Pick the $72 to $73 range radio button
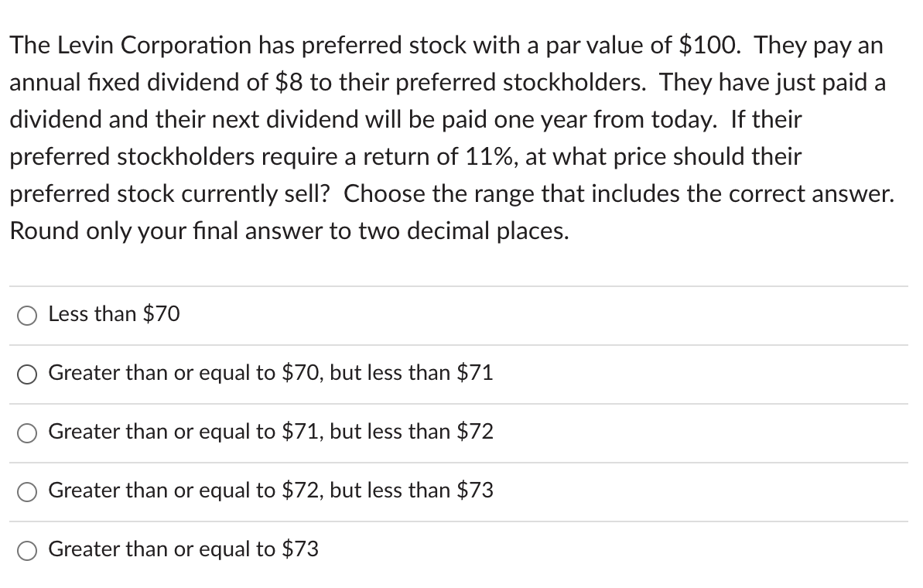 (27, 491)
